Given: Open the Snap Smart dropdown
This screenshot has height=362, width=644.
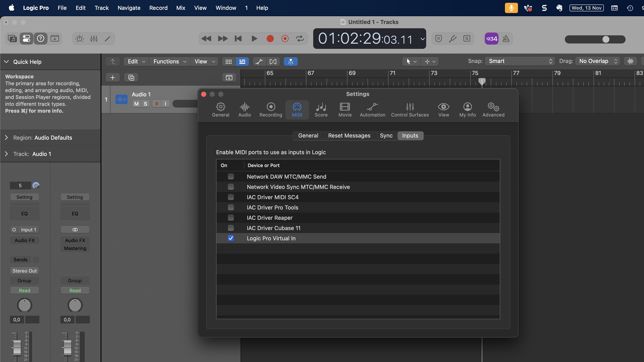Looking at the screenshot, I should click(x=519, y=61).
